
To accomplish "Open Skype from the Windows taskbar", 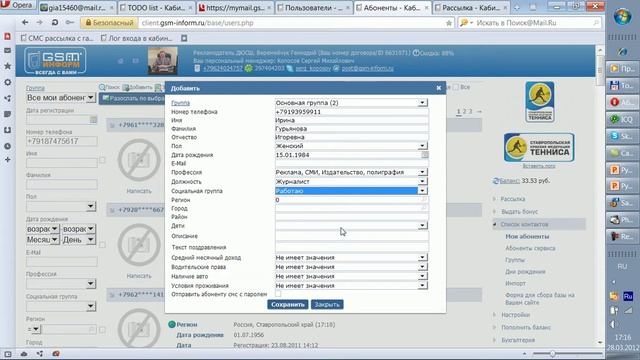I will 622,136.
